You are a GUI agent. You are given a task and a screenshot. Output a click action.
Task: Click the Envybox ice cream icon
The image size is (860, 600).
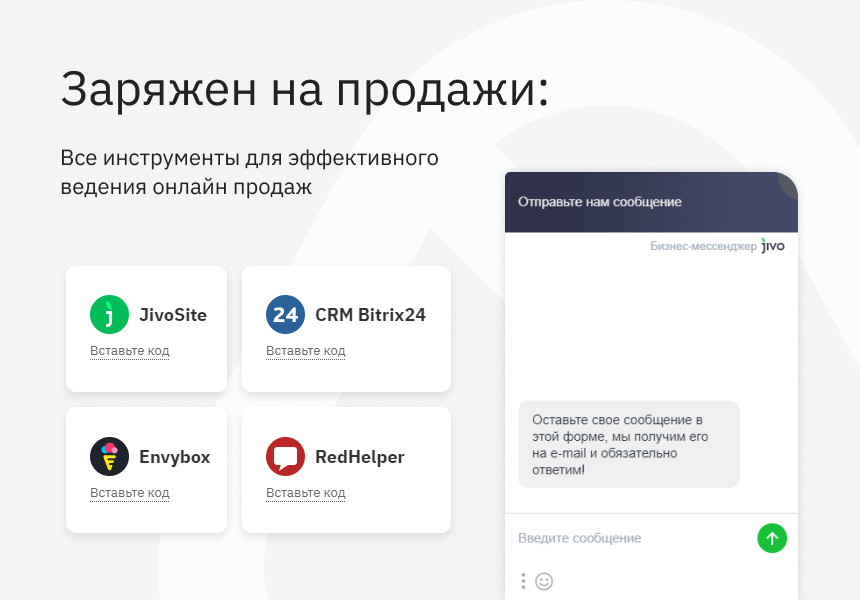click(x=110, y=457)
